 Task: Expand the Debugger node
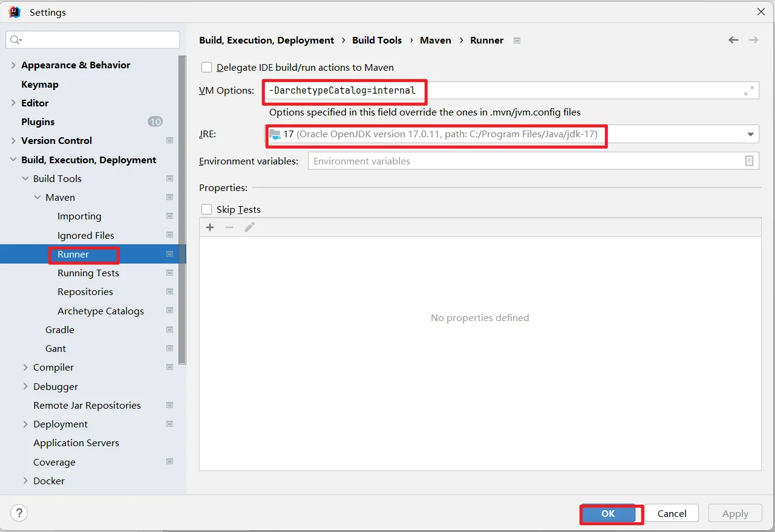tap(25, 387)
